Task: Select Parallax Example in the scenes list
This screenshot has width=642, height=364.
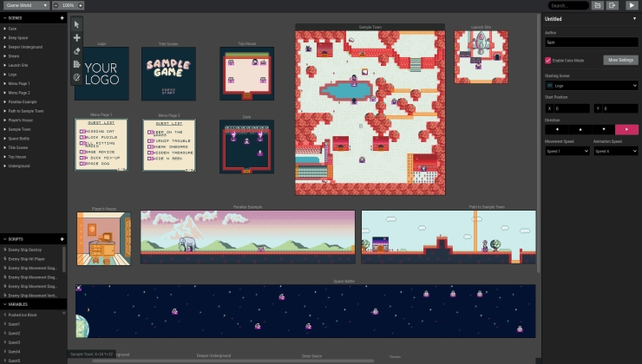Action: (x=33, y=102)
